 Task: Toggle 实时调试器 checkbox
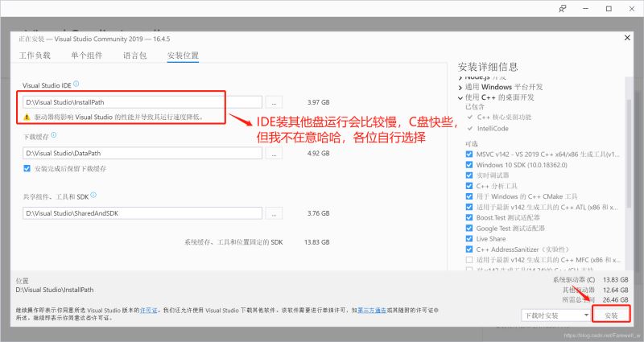(469, 175)
